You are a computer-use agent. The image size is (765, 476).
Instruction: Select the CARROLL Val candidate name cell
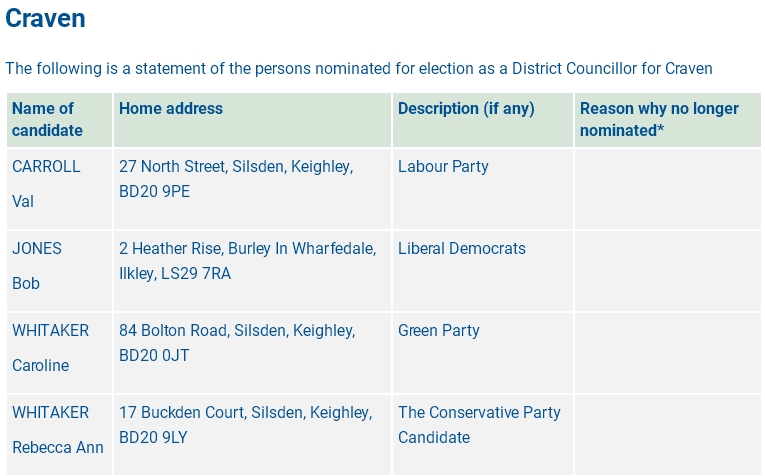46,184
